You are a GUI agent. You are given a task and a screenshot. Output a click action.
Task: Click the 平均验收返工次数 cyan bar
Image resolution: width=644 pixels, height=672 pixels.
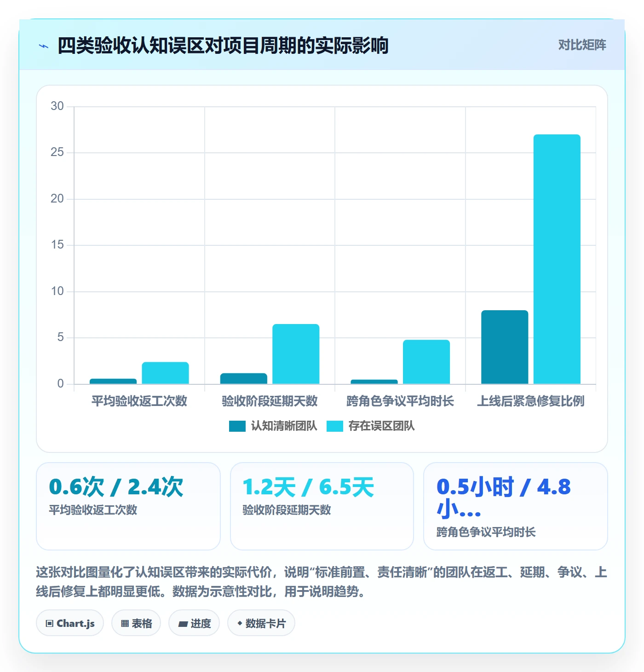click(x=165, y=373)
